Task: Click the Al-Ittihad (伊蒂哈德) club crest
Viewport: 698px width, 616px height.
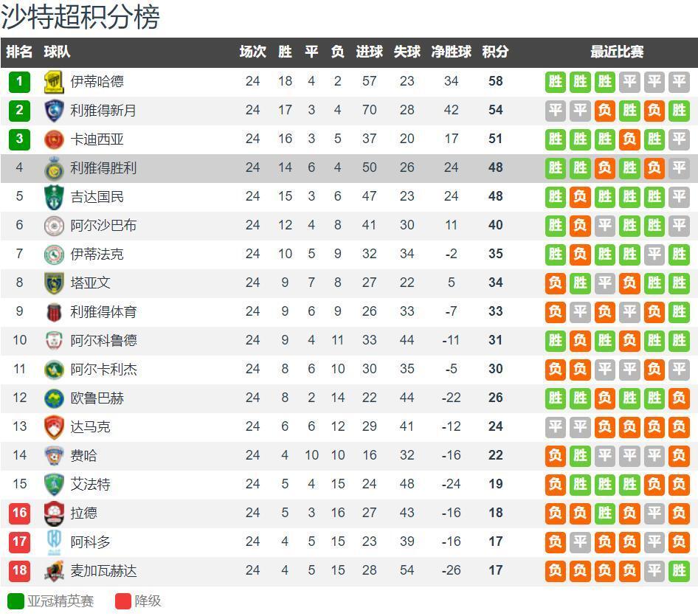Action: [54, 81]
